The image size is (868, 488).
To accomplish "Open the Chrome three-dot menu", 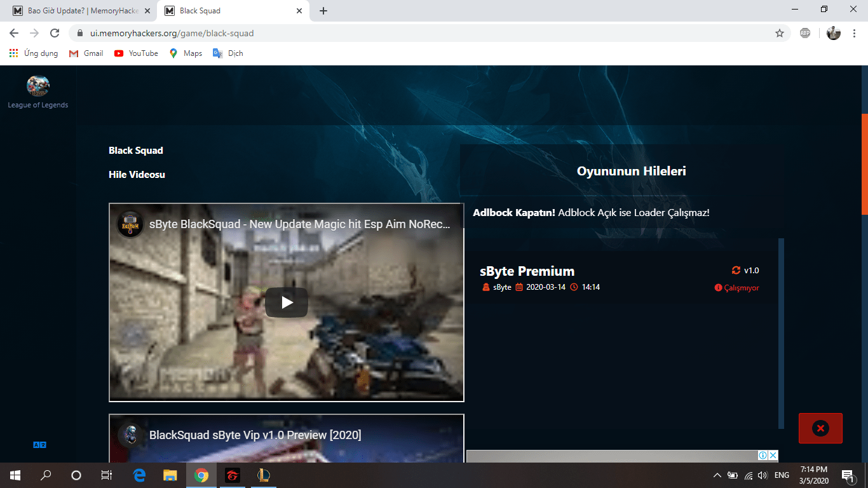I will [x=853, y=33].
